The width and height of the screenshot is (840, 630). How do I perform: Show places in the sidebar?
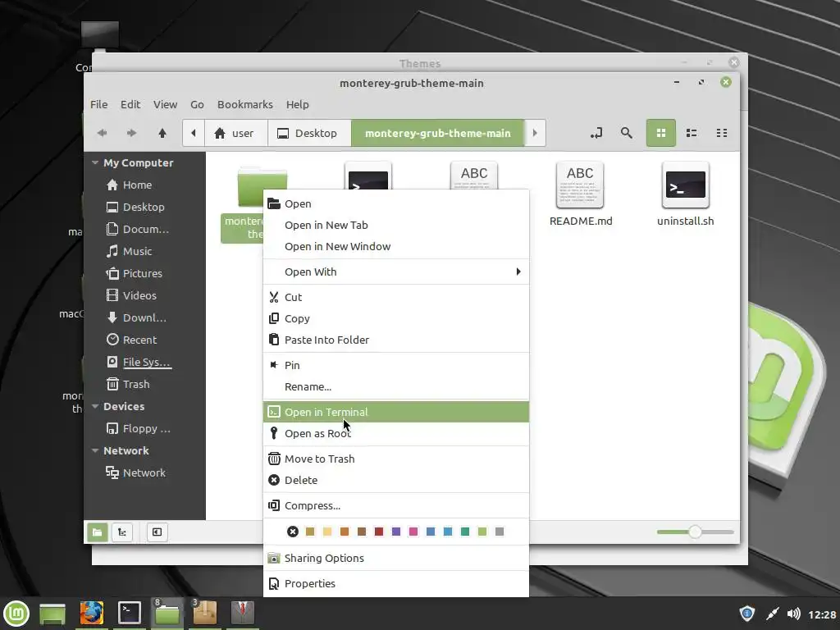tap(98, 532)
